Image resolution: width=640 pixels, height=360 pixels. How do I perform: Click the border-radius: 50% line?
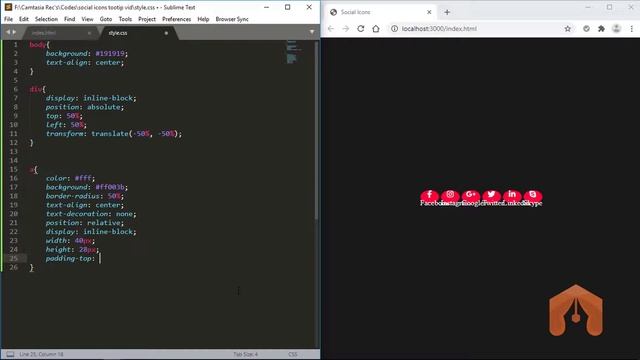click(x=84, y=196)
